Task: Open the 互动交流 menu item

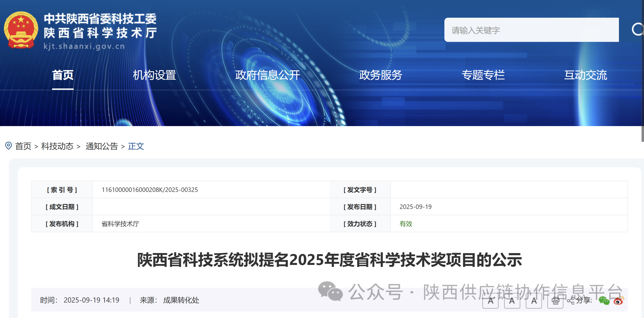Action: [585, 75]
